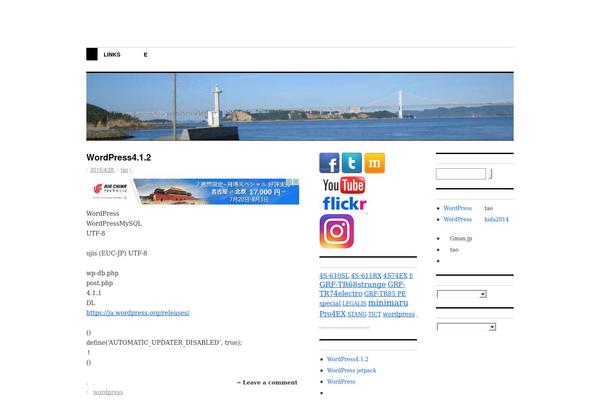The image size is (600, 400).
Task: Click the AUTOMATIC_UPDATER_DISABLED define line
Action: point(164,343)
